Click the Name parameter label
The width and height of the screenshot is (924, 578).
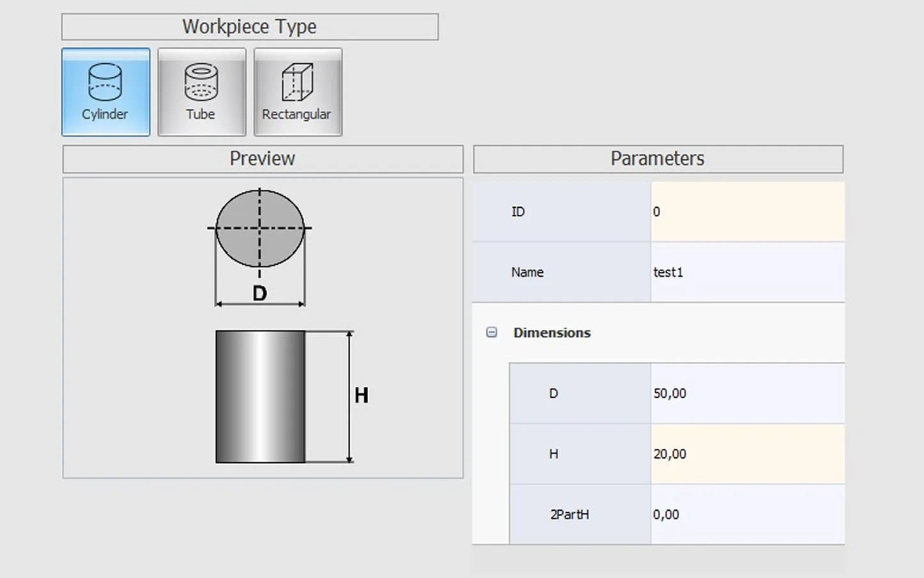(x=527, y=272)
